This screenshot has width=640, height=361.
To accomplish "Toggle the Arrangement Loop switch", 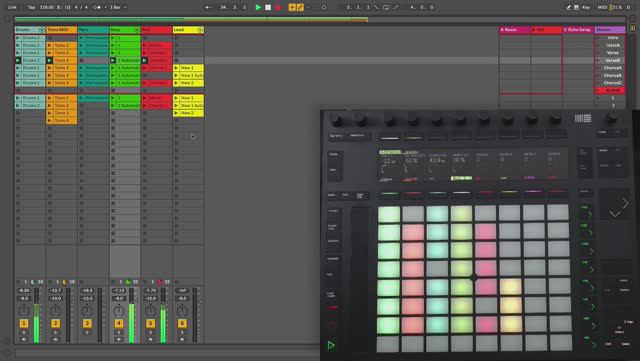I will pyautogui.click(x=386, y=7).
